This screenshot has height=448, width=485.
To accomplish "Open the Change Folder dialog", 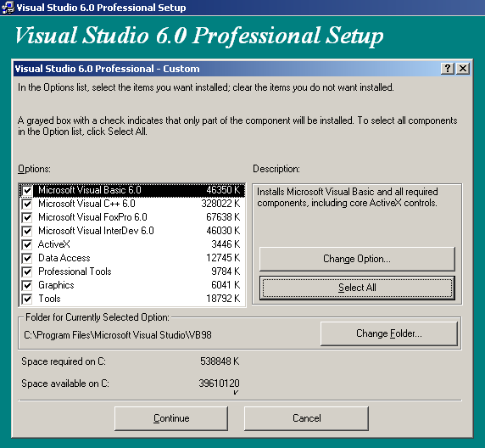I will click(x=389, y=333).
